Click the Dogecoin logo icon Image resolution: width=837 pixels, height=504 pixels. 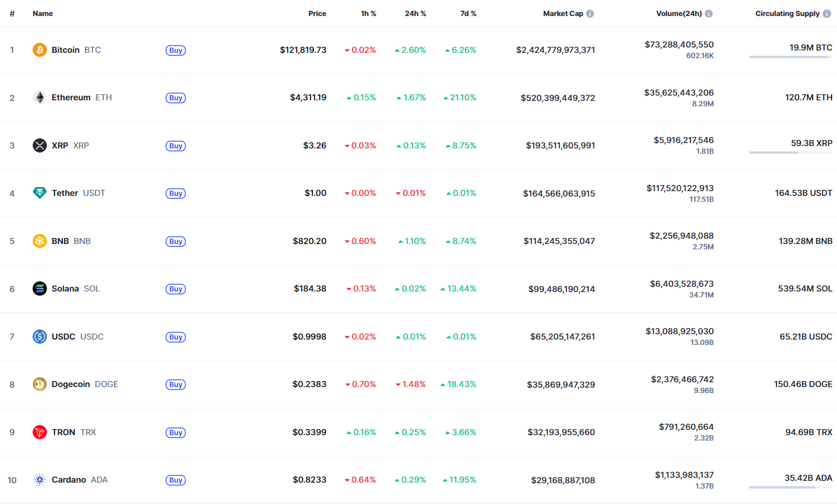pyautogui.click(x=40, y=384)
